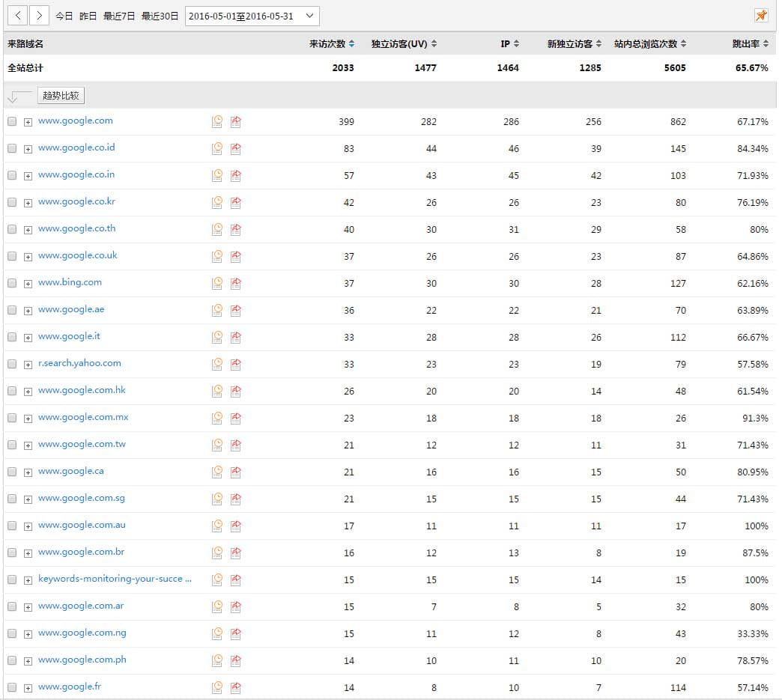Viewport: 782px width, 700px height.
Task: Click history trend icon in www.google.co.id row
Action: click(x=217, y=148)
